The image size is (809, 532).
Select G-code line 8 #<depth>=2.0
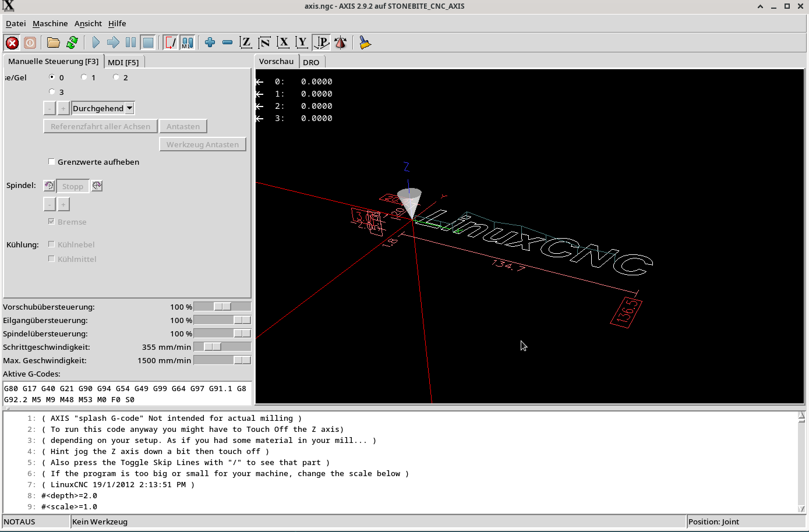click(x=69, y=496)
